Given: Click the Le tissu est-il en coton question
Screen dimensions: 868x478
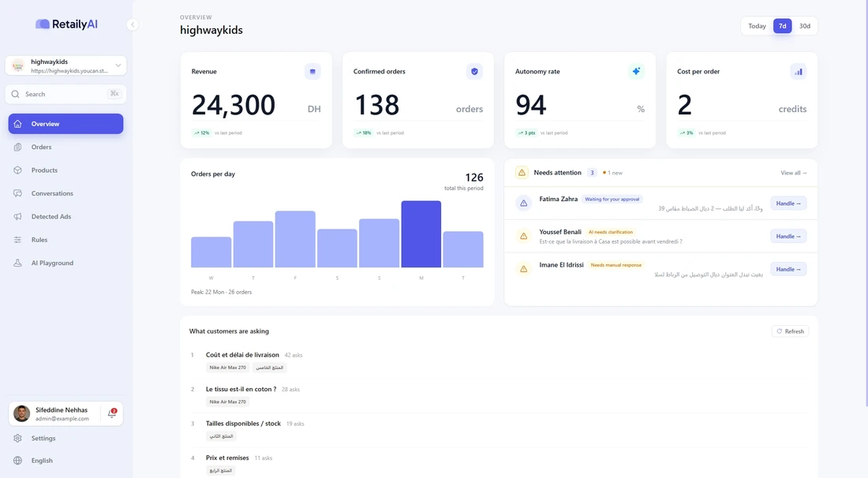Looking at the screenshot, I should [x=241, y=389].
